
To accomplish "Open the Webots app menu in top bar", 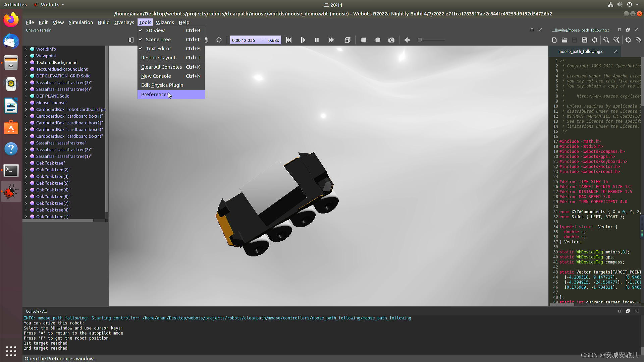I will (49, 5).
